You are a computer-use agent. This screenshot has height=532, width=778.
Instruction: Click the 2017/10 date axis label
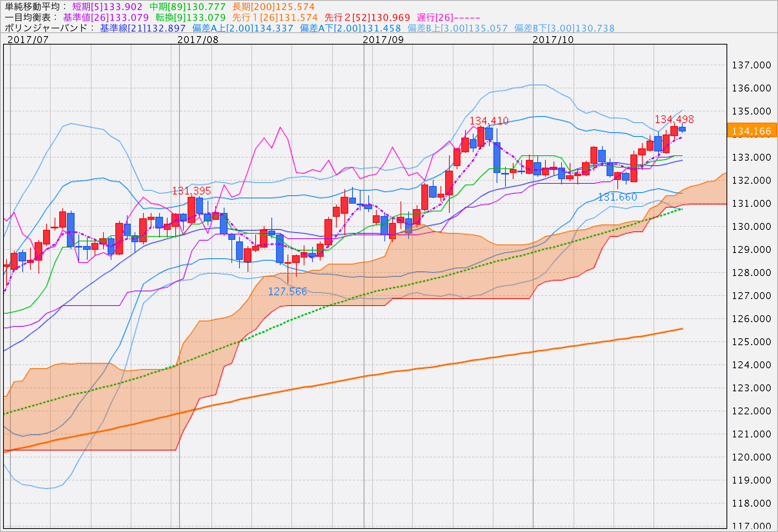pos(553,40)
